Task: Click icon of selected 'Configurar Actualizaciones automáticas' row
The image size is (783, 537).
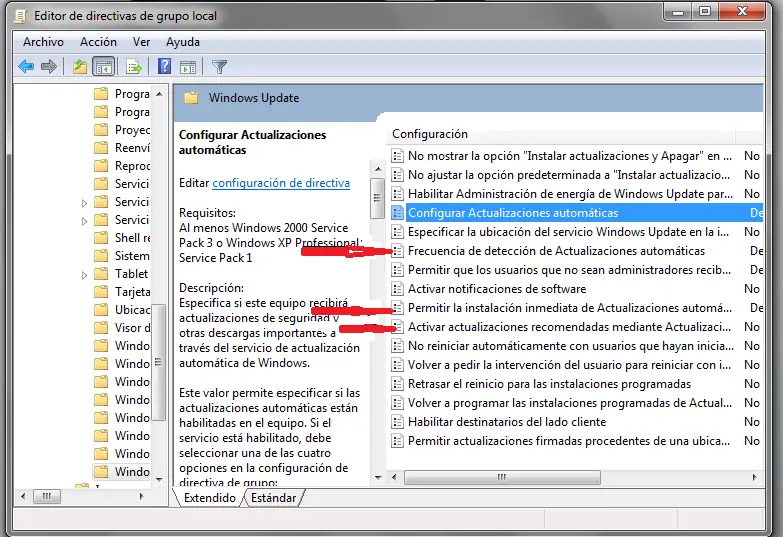Action: pos(397,213)
